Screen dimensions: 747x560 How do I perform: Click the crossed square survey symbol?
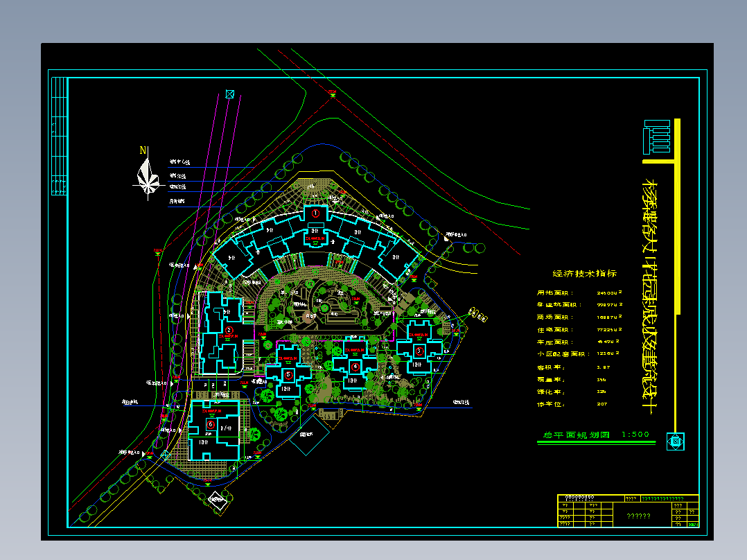(x=229, y=94)
